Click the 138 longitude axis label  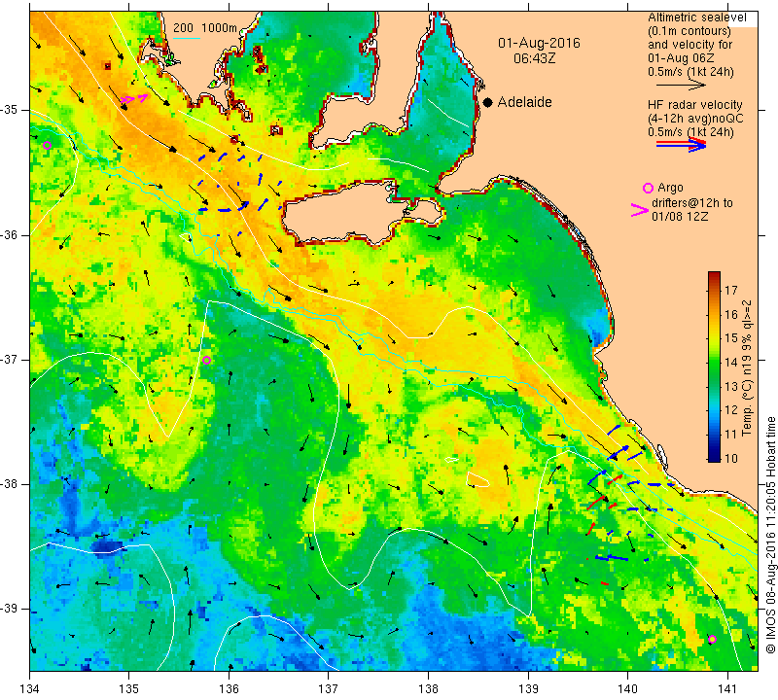point(428,689)
